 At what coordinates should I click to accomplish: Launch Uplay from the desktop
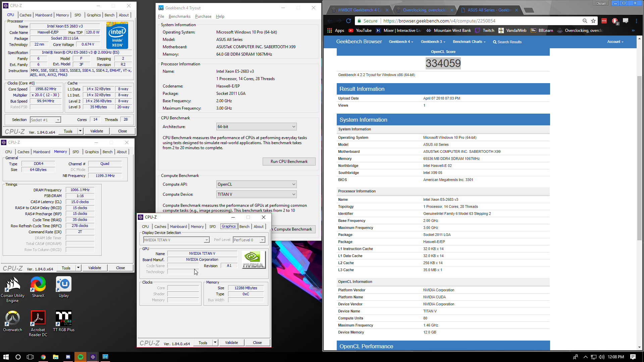[64, 287]
